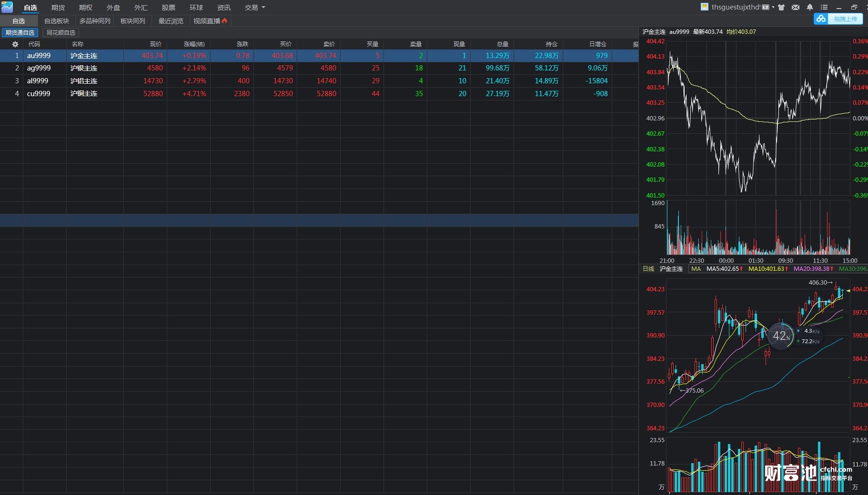The image size is (868, 495).
Task: Click the cloud upload icon
Action: [x=821, y=19]
